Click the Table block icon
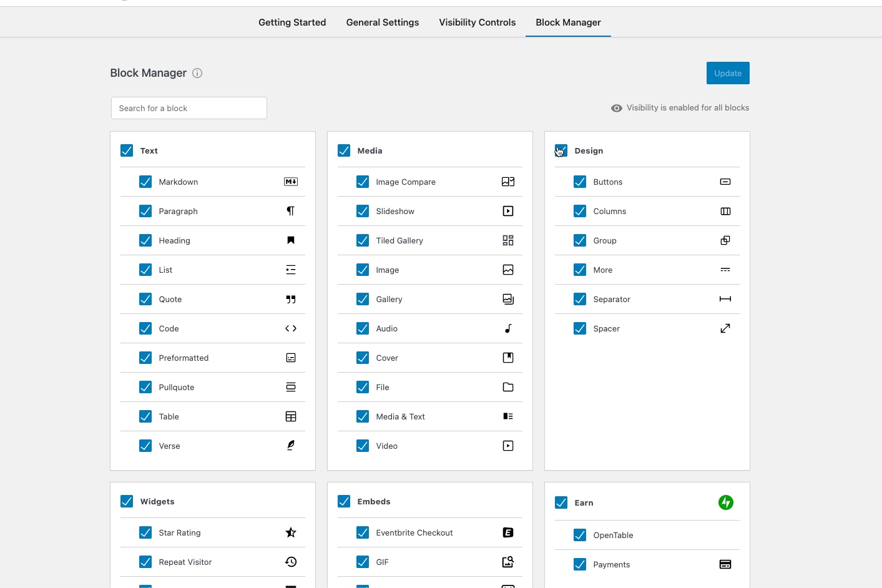 click(x=291, y=416)
